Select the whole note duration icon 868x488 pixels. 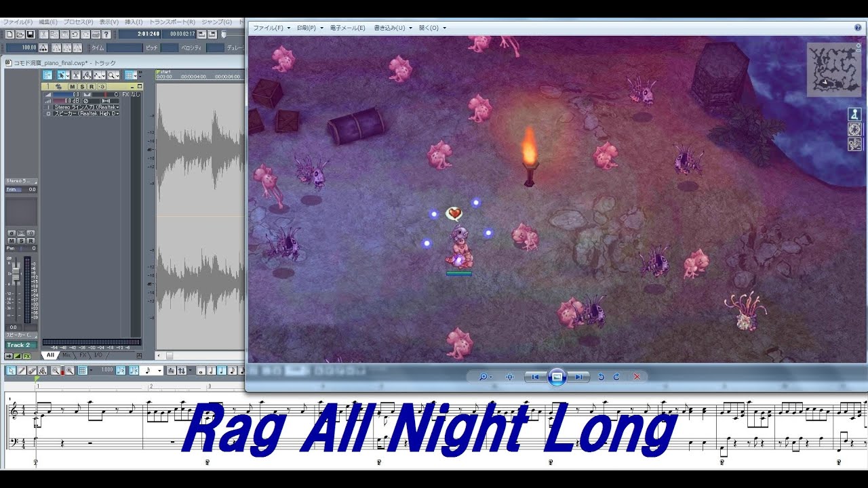pos(201,371)
